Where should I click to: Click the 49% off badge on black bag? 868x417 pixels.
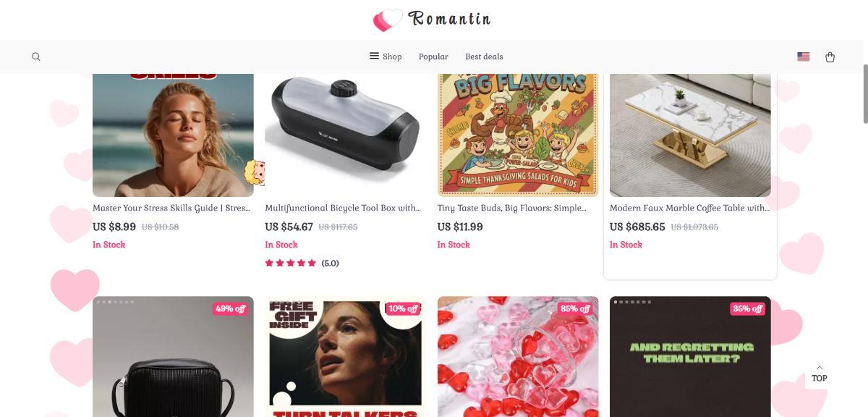[230, 308]
